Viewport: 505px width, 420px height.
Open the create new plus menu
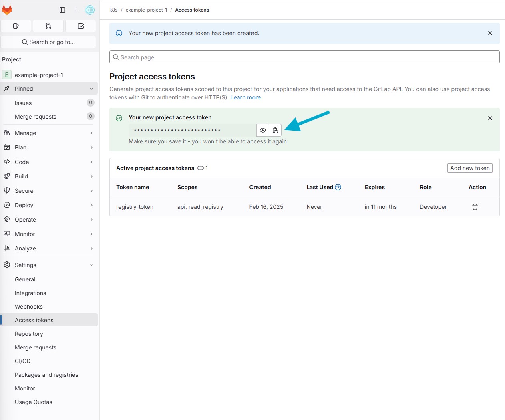coord(76,10)
